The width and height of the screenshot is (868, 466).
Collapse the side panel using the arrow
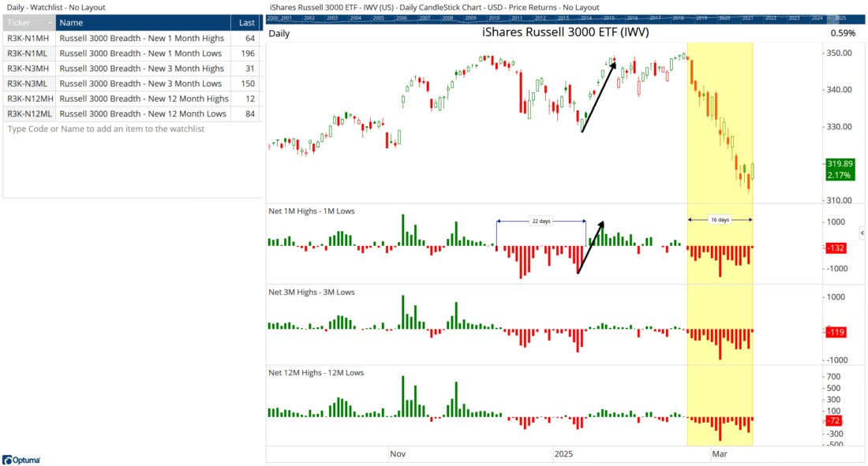(x=862, y=233)
